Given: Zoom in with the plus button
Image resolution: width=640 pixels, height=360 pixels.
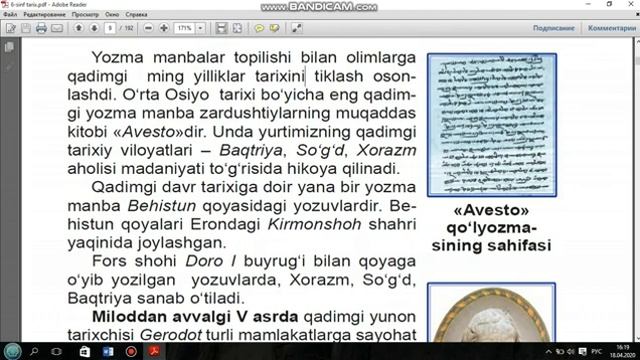Looking at the screenshot, I should coord(164,28).
